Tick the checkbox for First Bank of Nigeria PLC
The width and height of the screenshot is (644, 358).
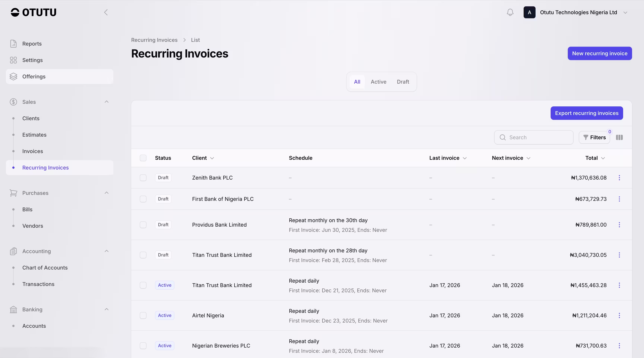(x=143, y=199)
